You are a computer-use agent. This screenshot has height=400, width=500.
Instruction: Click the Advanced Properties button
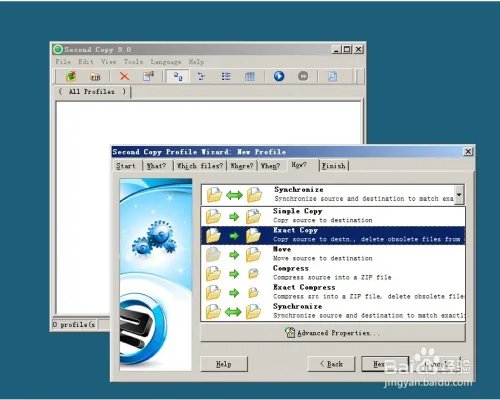point(333,333)
